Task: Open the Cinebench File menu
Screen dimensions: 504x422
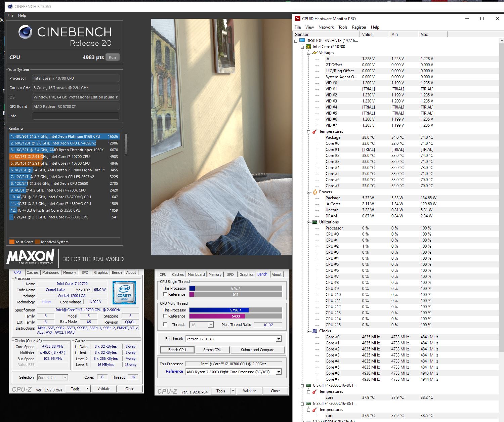Action: click(10, 15)
